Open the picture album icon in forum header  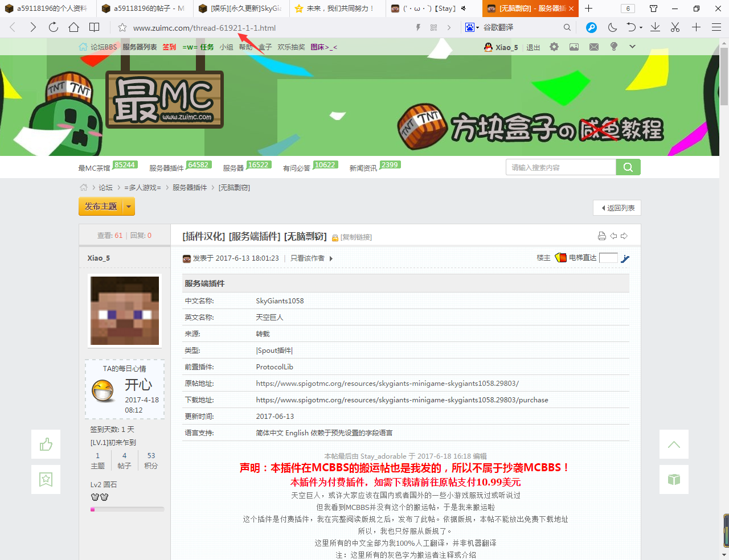point(574,47)
